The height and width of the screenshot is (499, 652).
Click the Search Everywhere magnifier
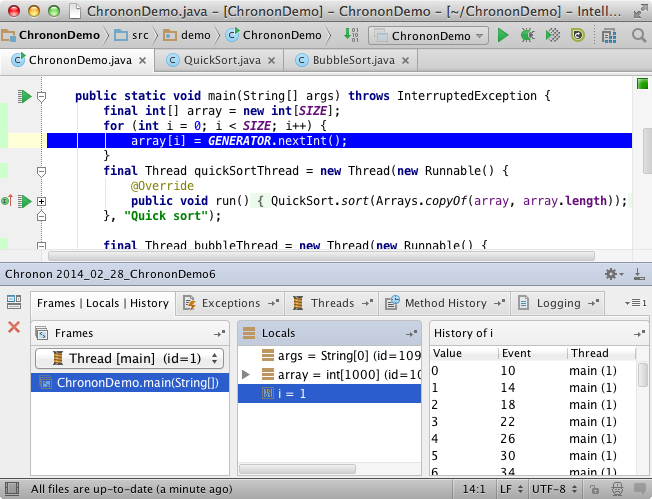pyautogui.click(x=636, y=36)
